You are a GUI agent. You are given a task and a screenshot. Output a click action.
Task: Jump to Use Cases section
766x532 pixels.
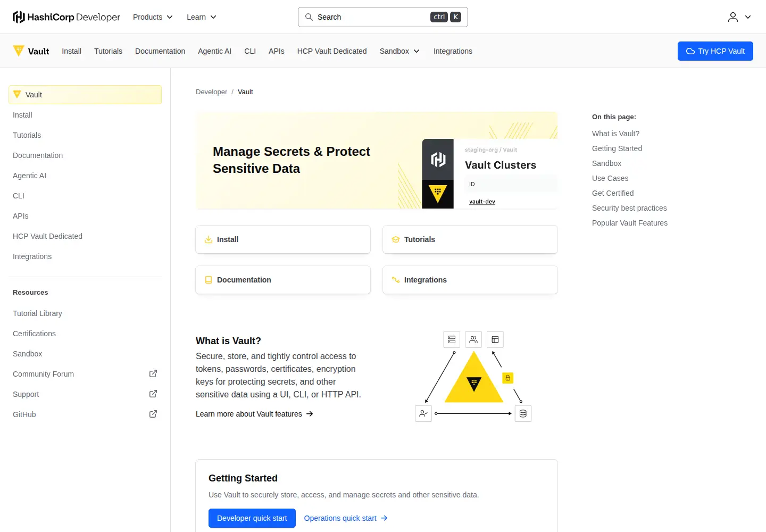pyautogui.click(x=610, y=178)
